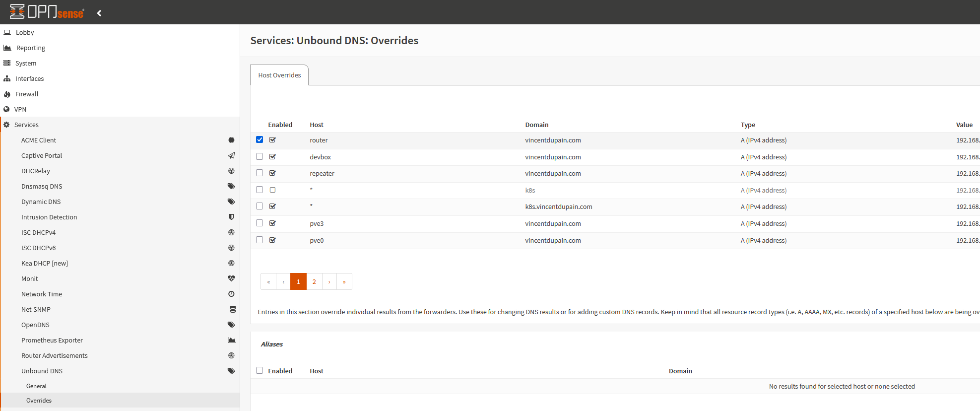Select all aliases with header checkbox
Viewport: 980px width, 411px height.
[260, 371]
